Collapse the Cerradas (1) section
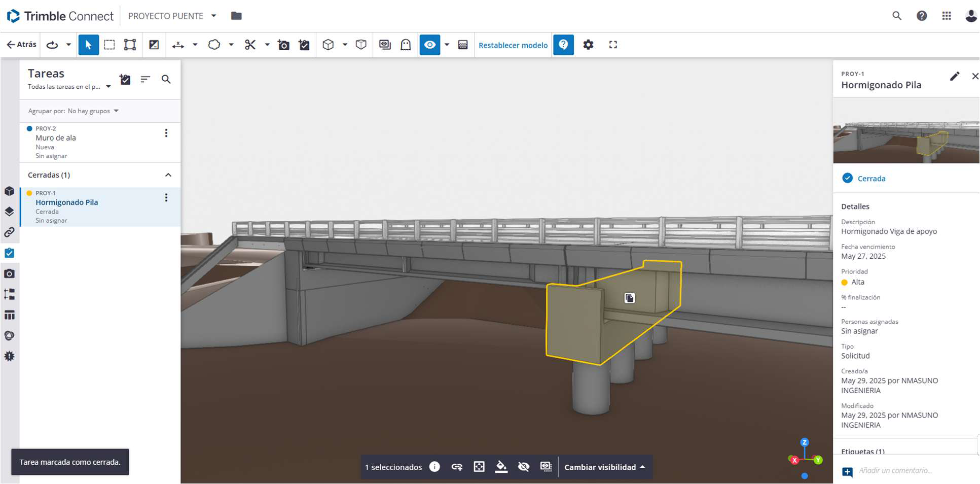Screen dimensions: 980x484 [168, 175]
